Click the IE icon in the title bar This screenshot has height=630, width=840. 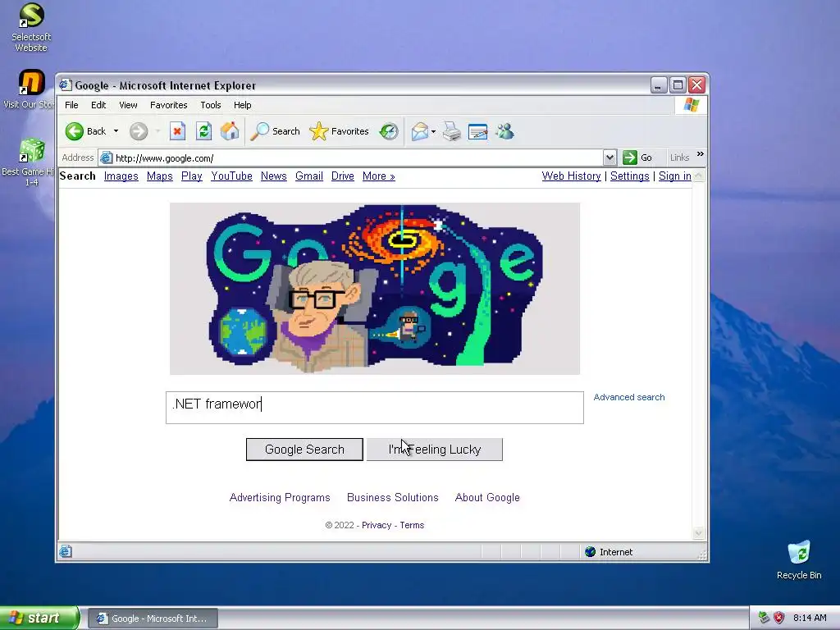tap(66, 85)
